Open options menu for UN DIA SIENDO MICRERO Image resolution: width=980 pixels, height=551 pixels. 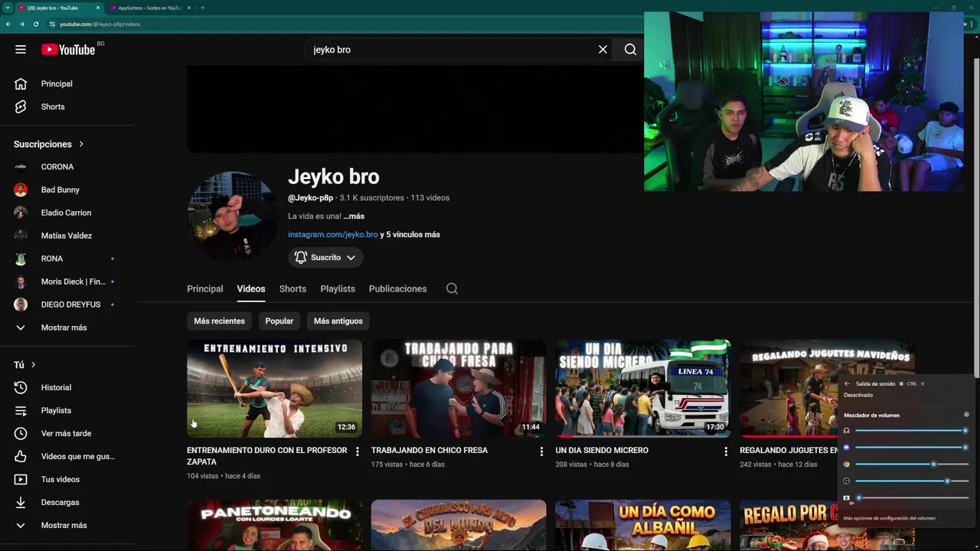point(726,452)
